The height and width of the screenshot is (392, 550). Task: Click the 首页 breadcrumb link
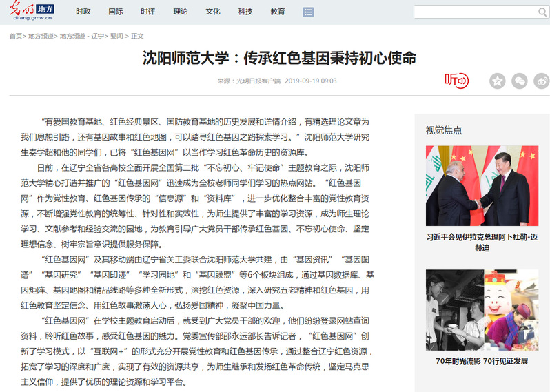[15, 36]
